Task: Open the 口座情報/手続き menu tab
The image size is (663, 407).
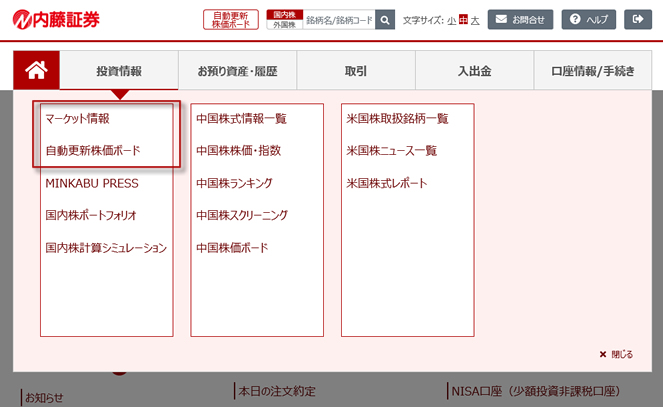Action: point(592,71)
